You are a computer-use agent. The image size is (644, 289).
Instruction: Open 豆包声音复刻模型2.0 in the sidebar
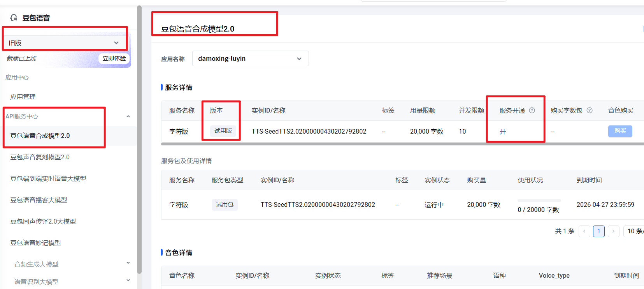click(x=40, y=157)
